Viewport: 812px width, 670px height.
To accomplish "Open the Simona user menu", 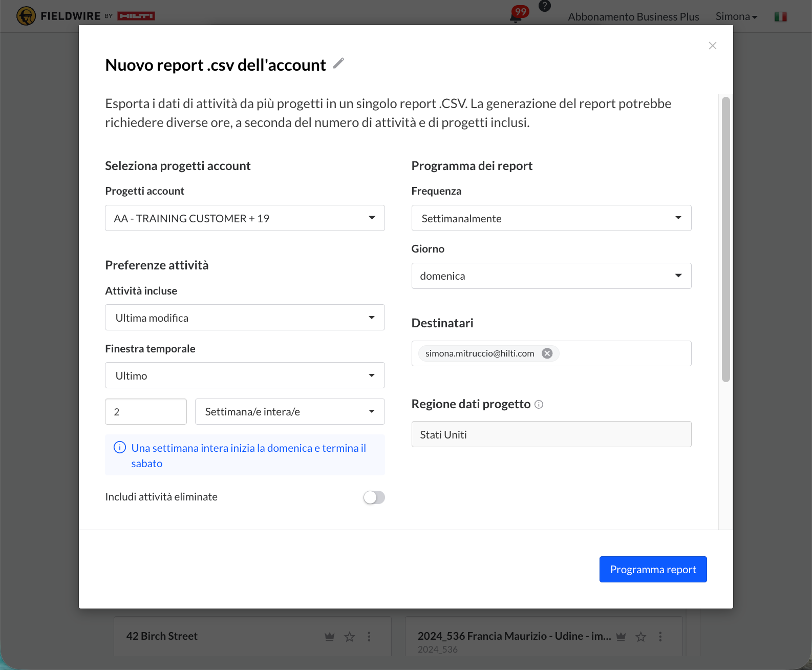I will [x=736, y=16].
